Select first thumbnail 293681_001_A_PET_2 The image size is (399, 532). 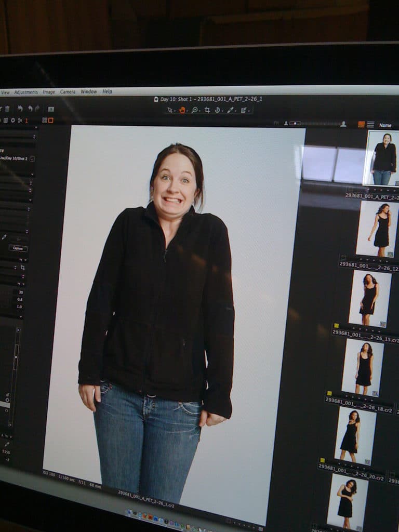pos(381,158)
